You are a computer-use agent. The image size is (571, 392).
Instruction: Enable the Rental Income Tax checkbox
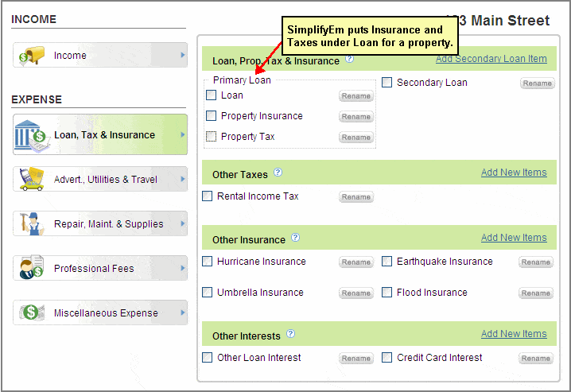[208, 196]
